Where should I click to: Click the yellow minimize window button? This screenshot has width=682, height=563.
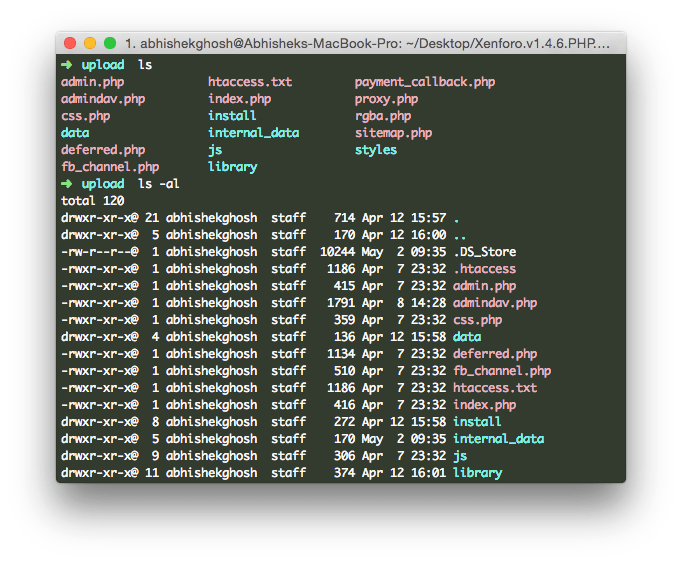pos(90,43)
